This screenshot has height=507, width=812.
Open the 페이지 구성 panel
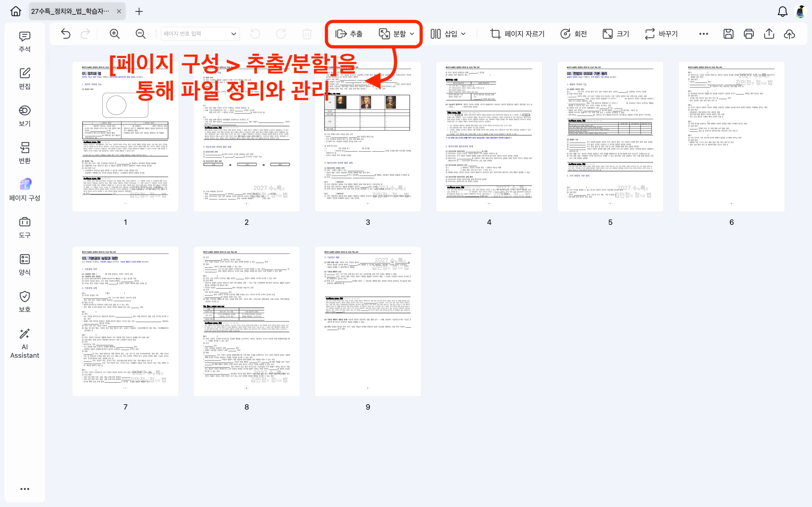(24, 189)
